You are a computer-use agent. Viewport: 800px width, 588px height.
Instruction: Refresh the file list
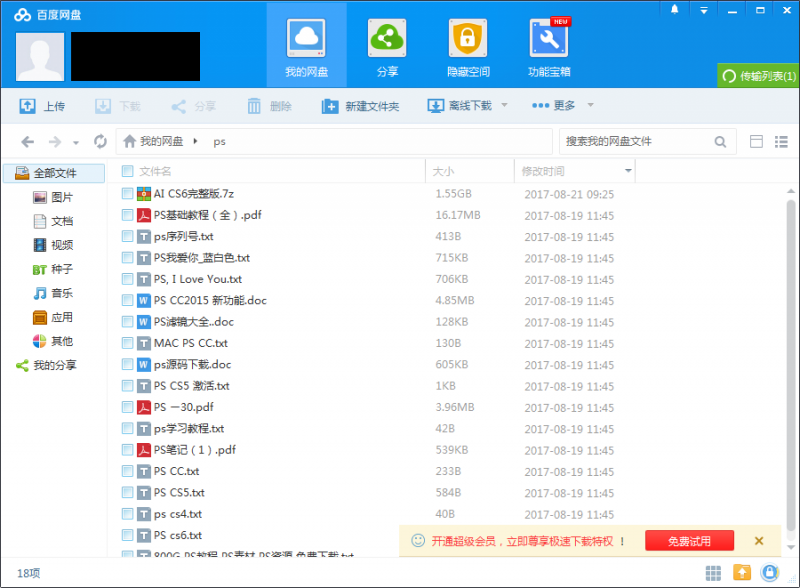[100, 141]
